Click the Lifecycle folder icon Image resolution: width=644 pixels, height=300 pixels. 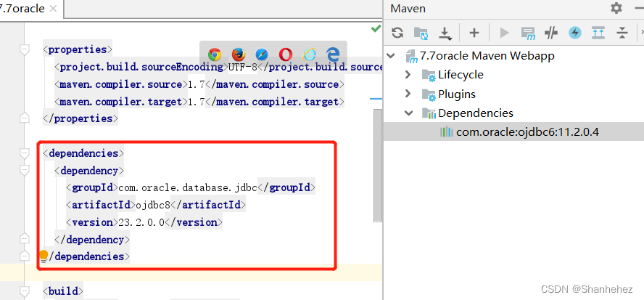tap(429, 75)
